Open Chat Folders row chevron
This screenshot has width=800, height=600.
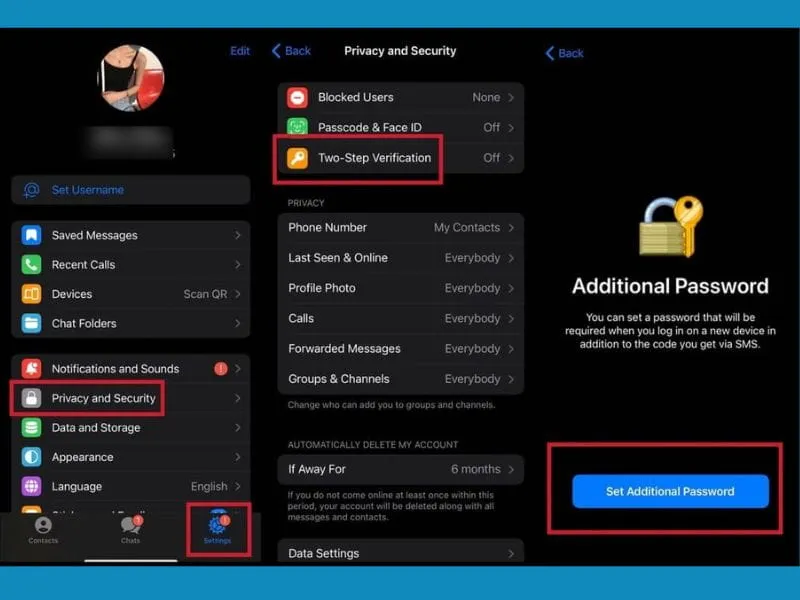(x=237, y=323)
